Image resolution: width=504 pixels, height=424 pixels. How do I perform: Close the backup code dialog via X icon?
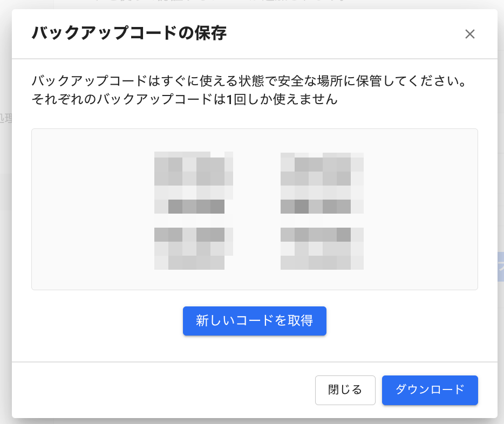[x=469, y=34]
